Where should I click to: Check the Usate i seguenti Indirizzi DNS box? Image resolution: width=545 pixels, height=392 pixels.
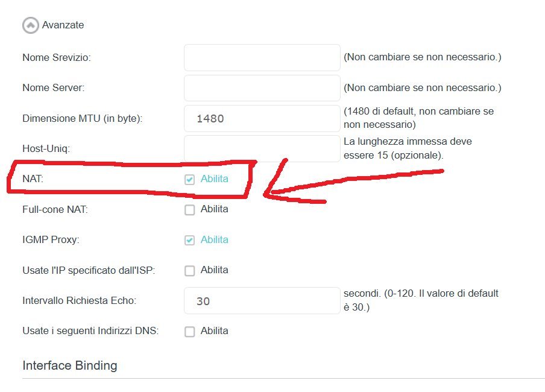pos(190,332)
